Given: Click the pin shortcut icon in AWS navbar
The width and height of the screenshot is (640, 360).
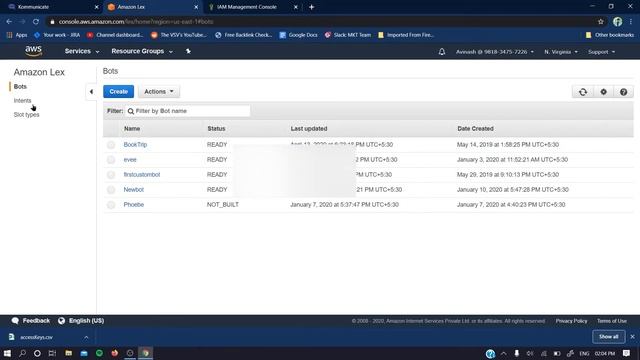Looking at the screenshot, I should click(x=188, y=51).
